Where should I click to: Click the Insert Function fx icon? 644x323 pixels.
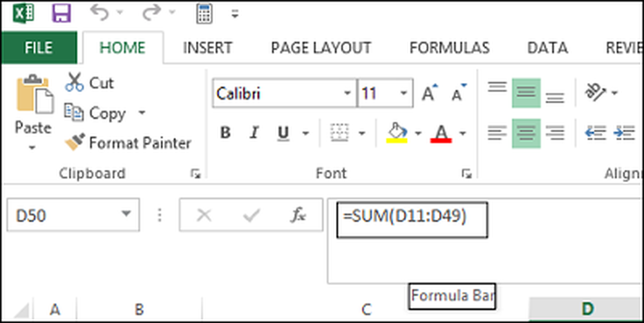(298, 216)
